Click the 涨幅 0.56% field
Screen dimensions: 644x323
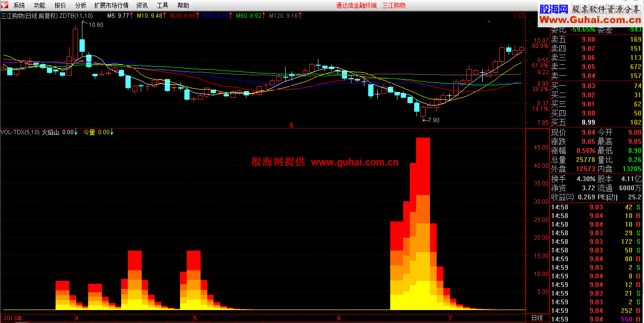click(573, 151)
